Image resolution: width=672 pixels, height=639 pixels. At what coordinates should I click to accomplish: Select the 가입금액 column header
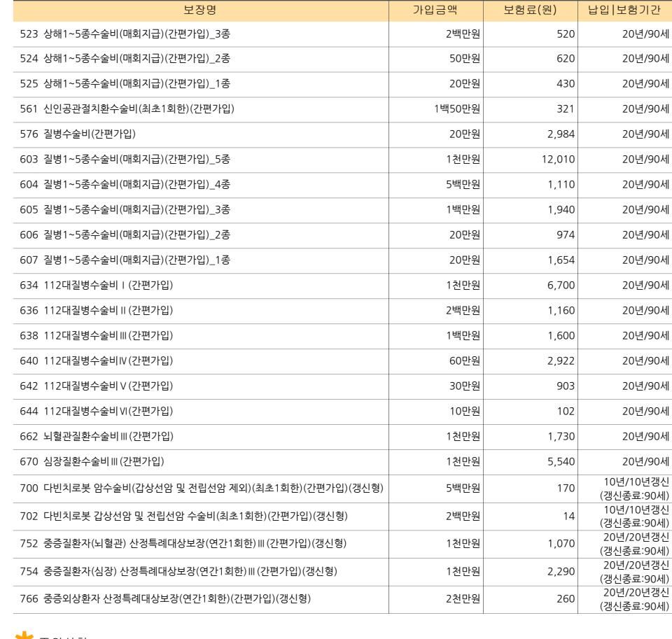436,10
